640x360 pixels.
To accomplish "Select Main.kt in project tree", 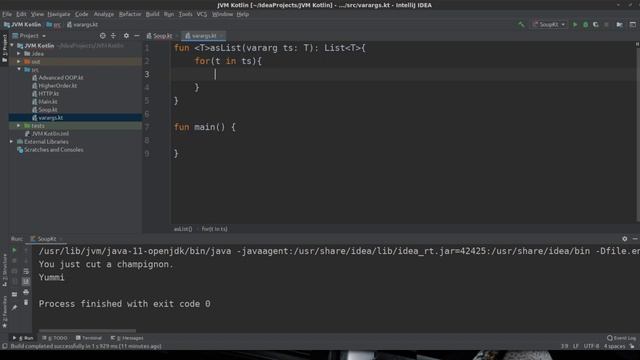I will [48, 102].
